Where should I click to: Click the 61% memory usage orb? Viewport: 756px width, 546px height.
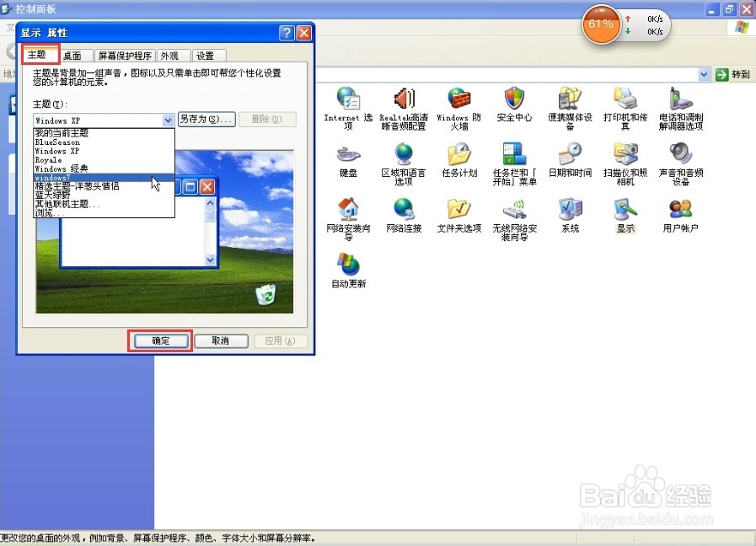(600, 24)
